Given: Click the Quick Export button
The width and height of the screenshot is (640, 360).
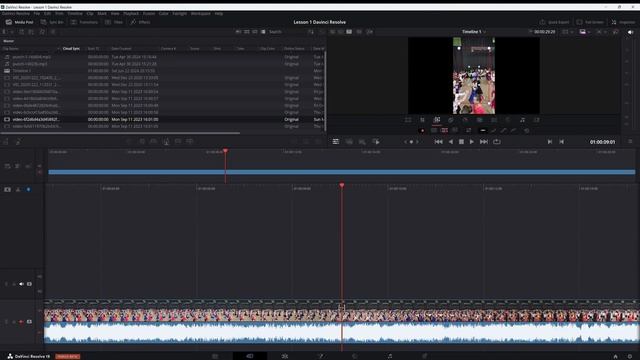Looking at the screenshot, I should (x=554, y=22).
